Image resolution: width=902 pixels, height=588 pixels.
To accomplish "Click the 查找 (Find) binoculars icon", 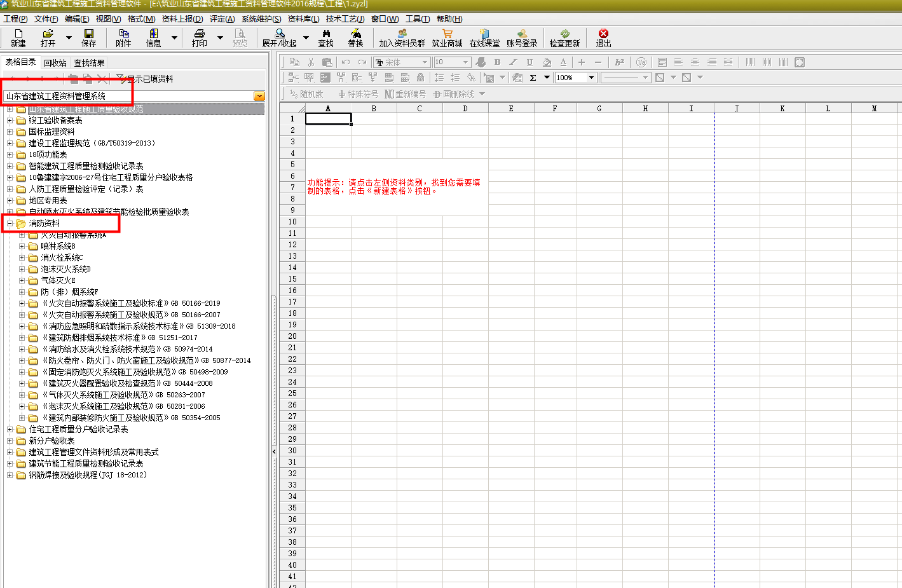I will (x=326, y=38).
